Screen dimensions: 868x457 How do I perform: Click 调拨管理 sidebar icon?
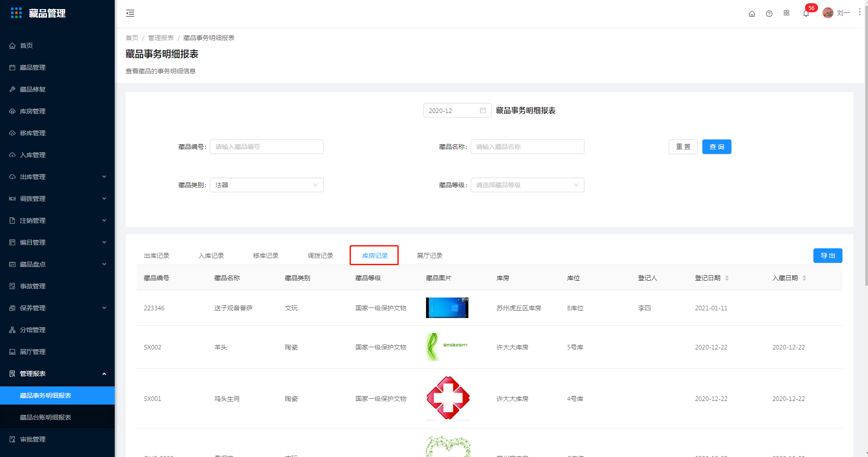pyautogui.click(x=12, y=199)
